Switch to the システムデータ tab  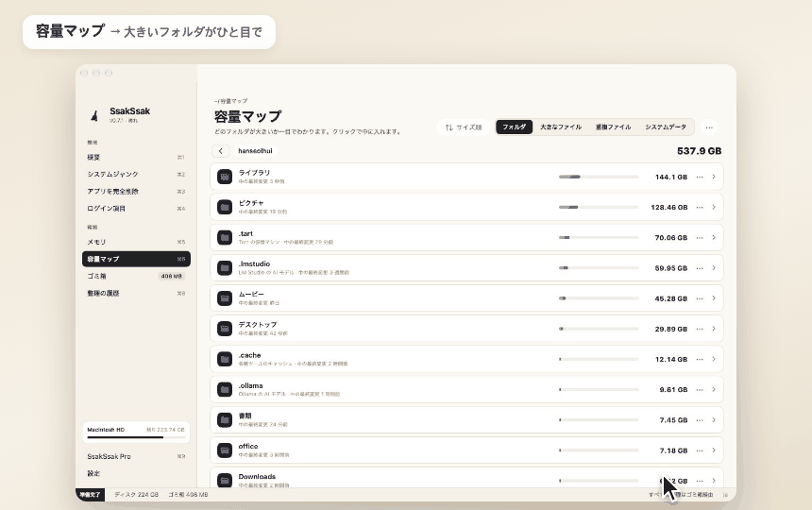pyautogui.click(x=666, y=127)
